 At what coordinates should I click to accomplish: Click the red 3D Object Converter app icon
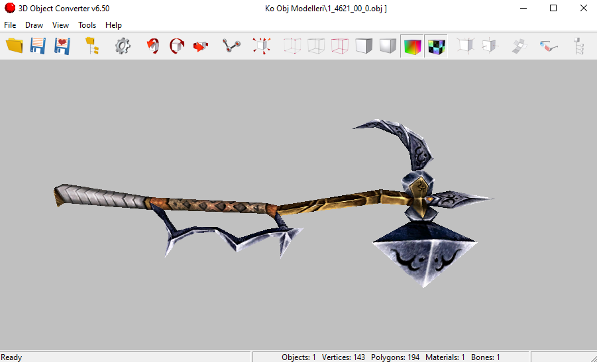[10, 7]
